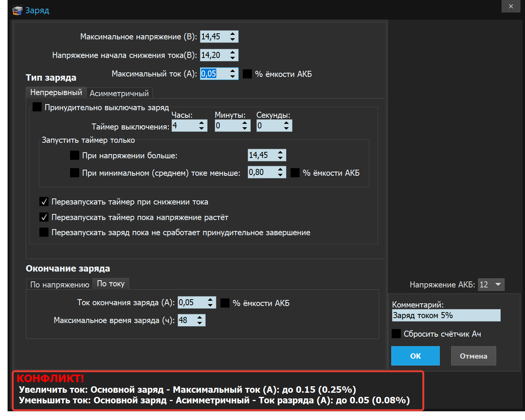Uncheck Перезапускать таймер при снижении тока

tap(44, 201)
